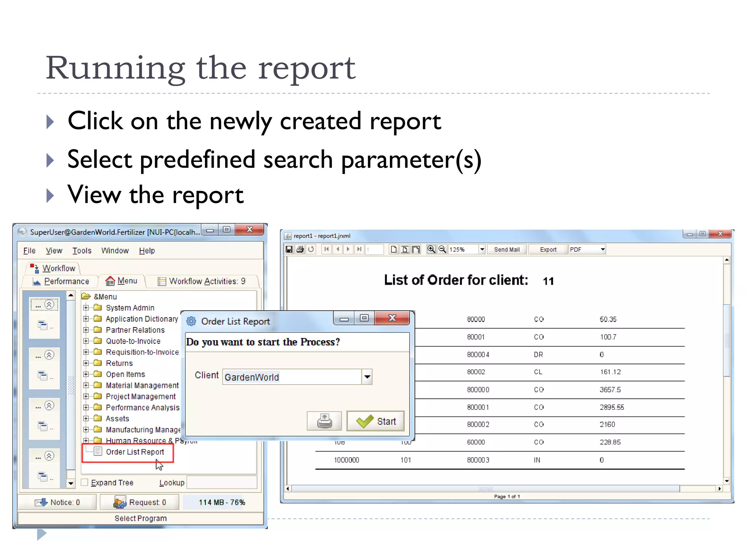Click the page number field in report viewer
The height and width of the screenshot is (560, 747).
point(374,249)
